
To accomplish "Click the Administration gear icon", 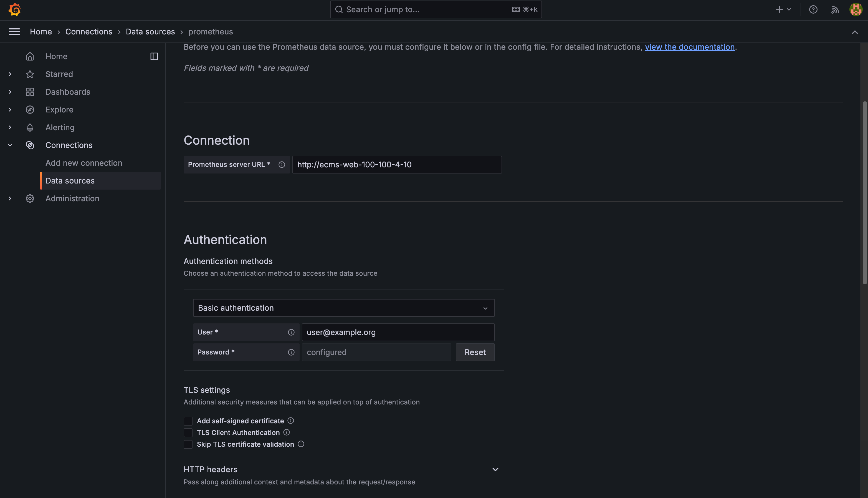I will (30, 199).
